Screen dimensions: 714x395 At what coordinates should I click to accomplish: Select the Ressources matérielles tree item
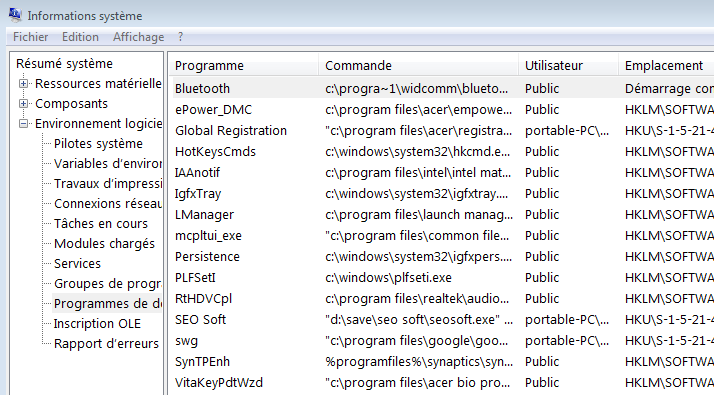(98, 84)
